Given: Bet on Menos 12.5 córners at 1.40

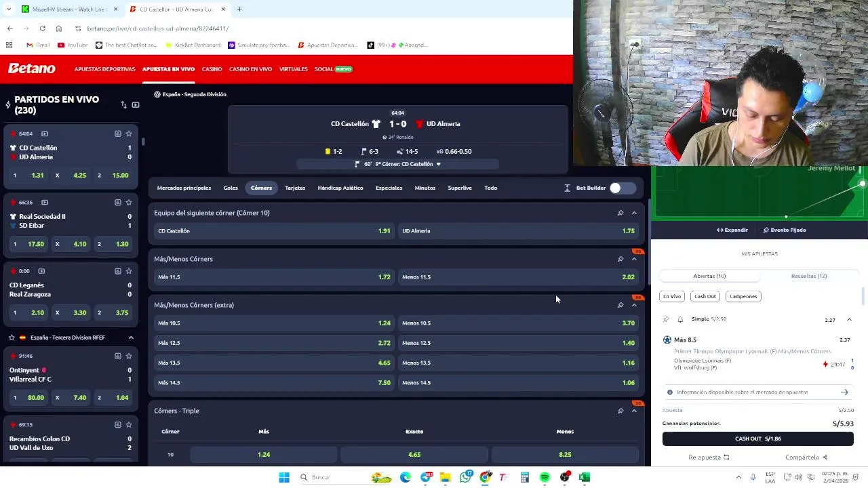Looking at the screenshot, I should [518, 343].
